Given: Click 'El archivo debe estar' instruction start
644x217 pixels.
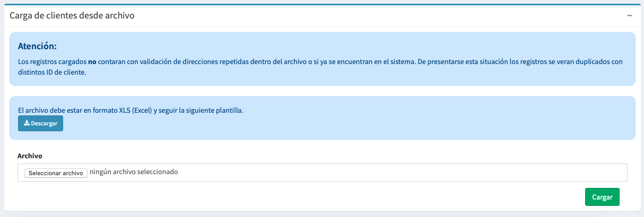Looking at the screenshot, I should click(x=50, y=110).
